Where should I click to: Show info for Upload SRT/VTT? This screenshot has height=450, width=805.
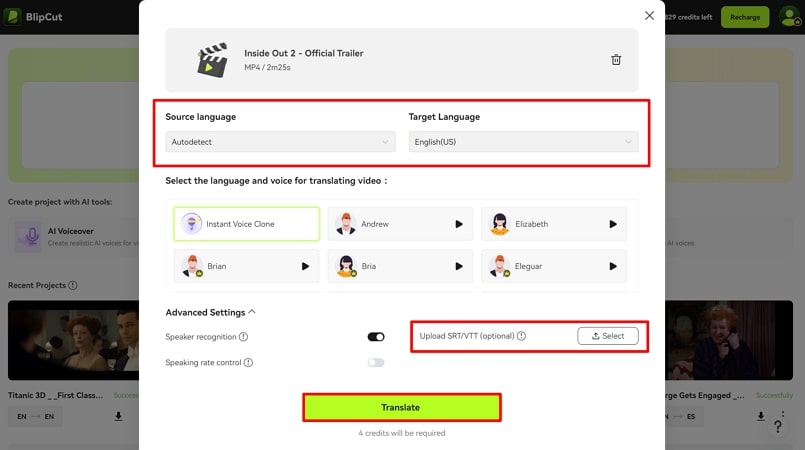click(521, 336)
